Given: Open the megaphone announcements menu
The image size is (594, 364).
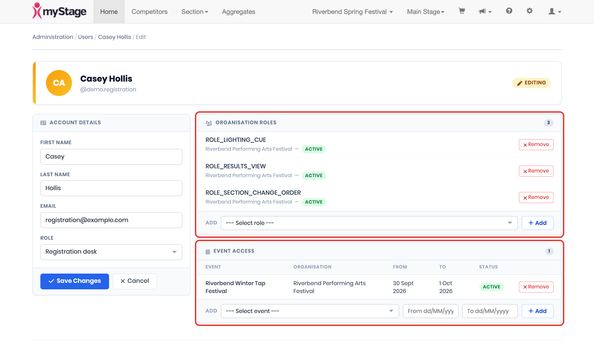Looking at the screenshot, I should (485, 11).
